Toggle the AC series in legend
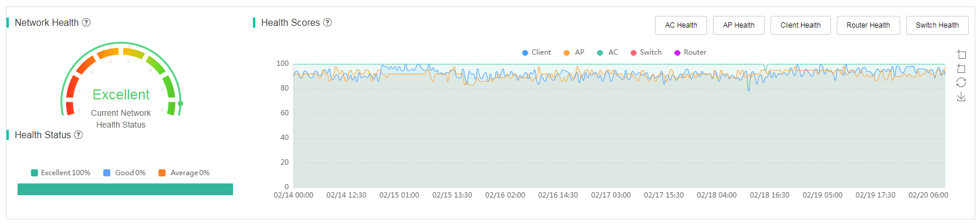Screen dimensions: 980x224 coord(607,52)
